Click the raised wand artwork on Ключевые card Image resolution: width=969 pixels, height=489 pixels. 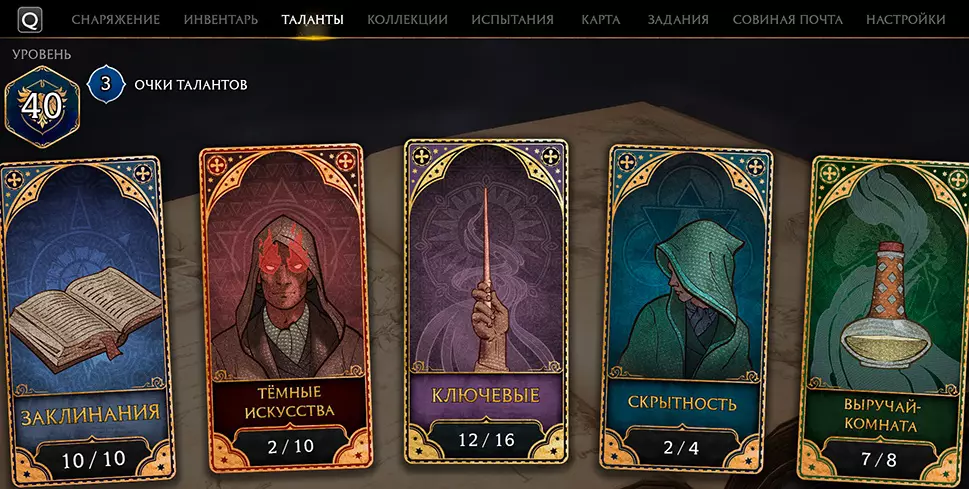(487, 279)
